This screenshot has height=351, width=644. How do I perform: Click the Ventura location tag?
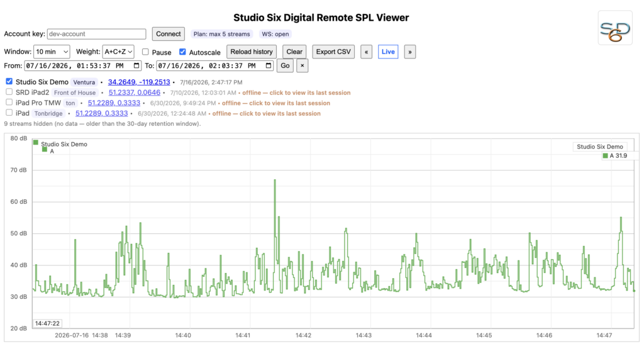84,82
